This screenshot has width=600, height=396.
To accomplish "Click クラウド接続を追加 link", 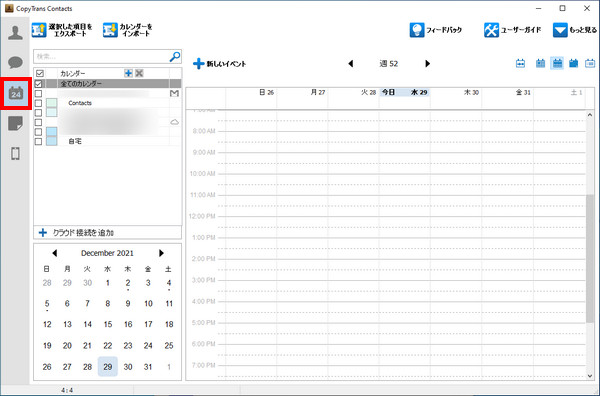I will click(83, 233).
